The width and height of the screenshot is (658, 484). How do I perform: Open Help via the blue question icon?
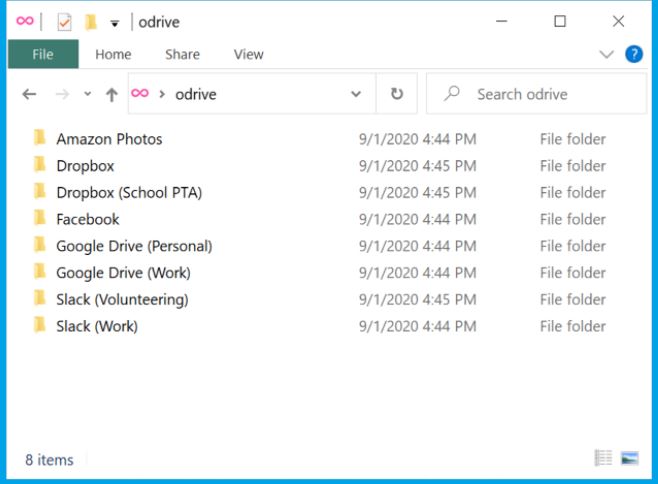click(x=634, y=54)
